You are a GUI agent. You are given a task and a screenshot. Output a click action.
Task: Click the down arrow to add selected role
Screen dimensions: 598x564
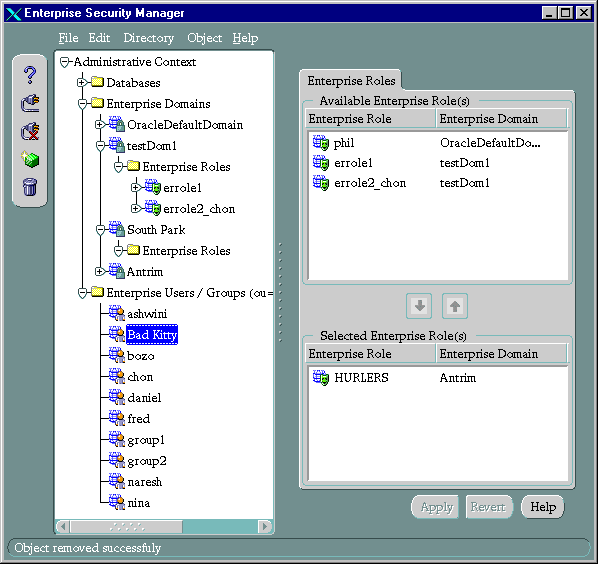(x=419, y=305)
